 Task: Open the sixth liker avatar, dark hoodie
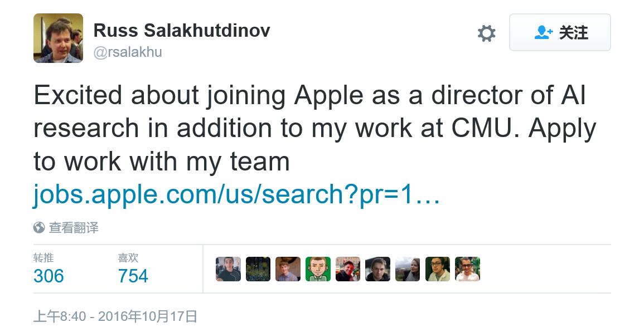pos(377,269)
